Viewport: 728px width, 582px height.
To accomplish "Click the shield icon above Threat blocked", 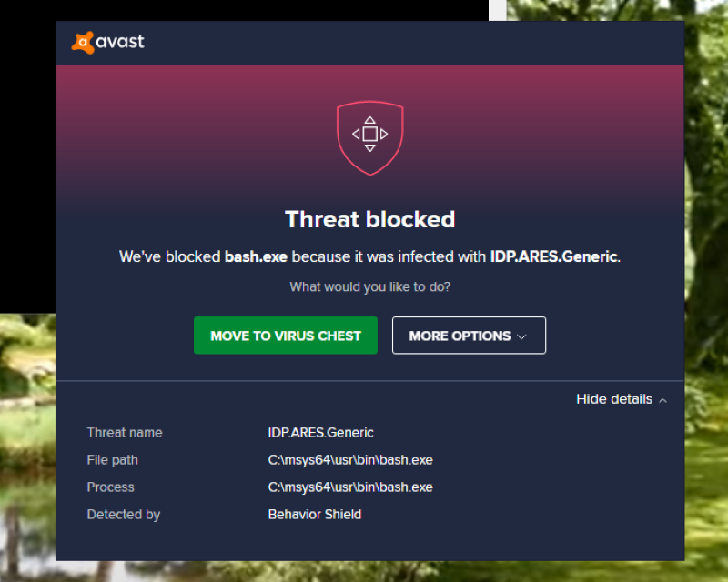I will [369, 136].
